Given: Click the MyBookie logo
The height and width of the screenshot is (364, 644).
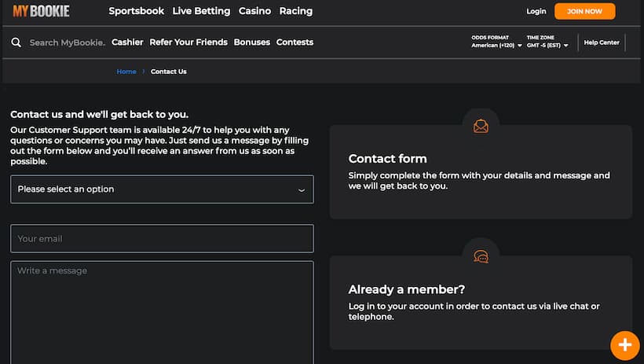Looking at the screenshot, I should [41, 11].
